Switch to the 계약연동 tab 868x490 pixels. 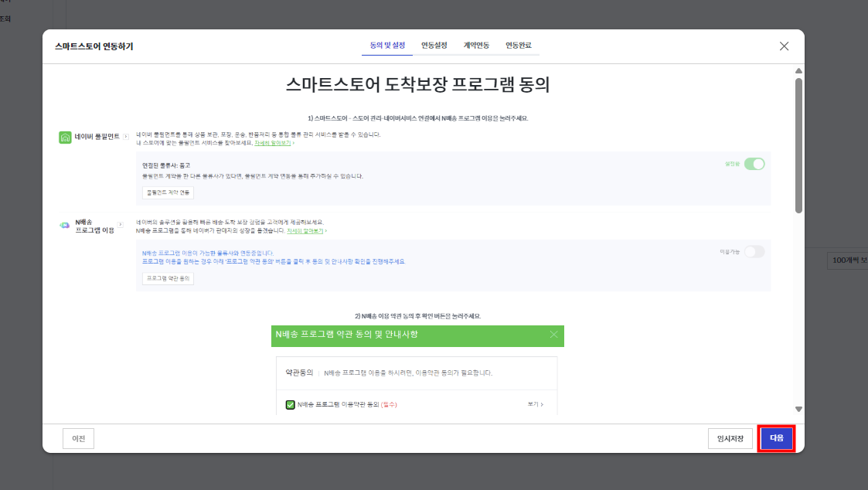point(476,46)
